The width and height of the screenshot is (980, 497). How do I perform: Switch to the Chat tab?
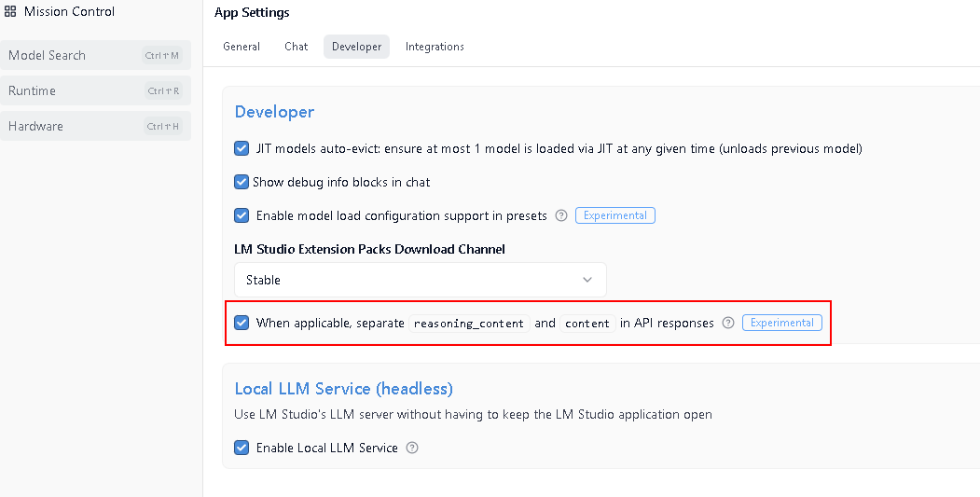coord(297,47)
